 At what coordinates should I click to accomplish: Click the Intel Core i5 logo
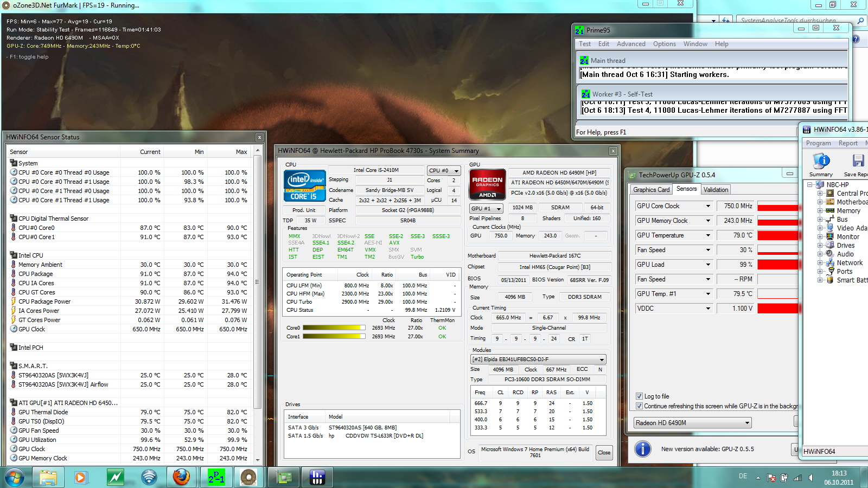coord(304,185)
